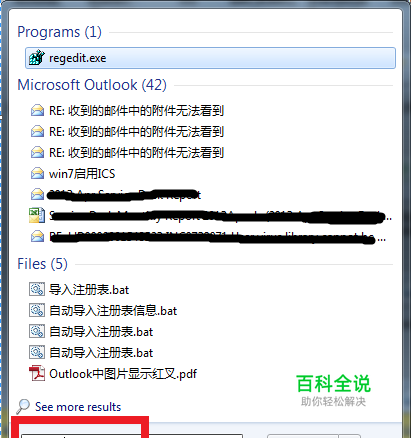Screen dimensions: 411x438
Task: Click the See more results link
Action: pos(78,407)
